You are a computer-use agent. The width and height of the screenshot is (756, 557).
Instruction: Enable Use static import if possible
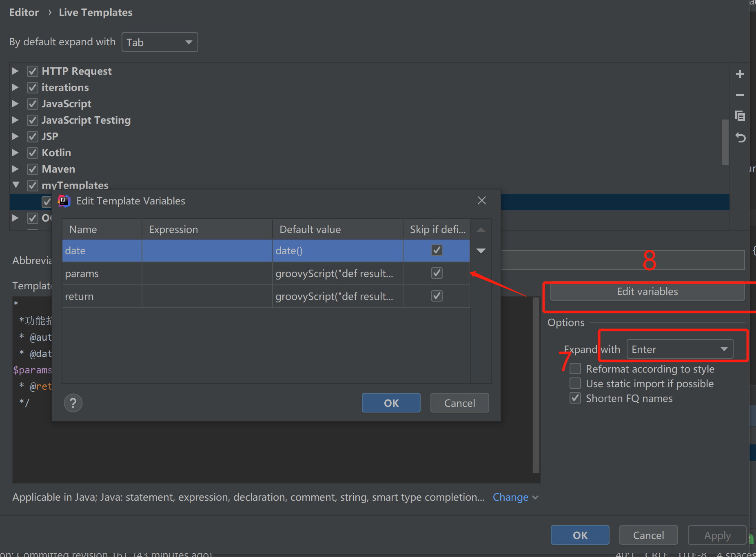click(x=575, y=383)
